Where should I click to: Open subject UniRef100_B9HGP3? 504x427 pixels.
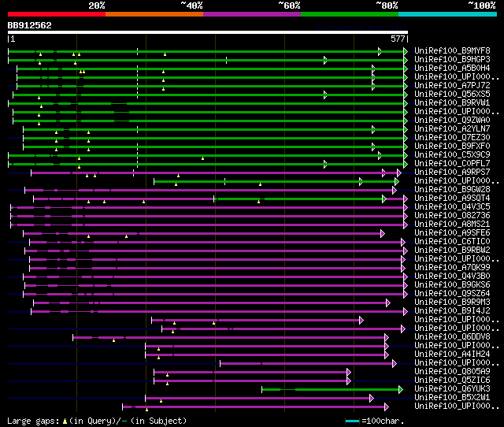(x=452, y=60)
